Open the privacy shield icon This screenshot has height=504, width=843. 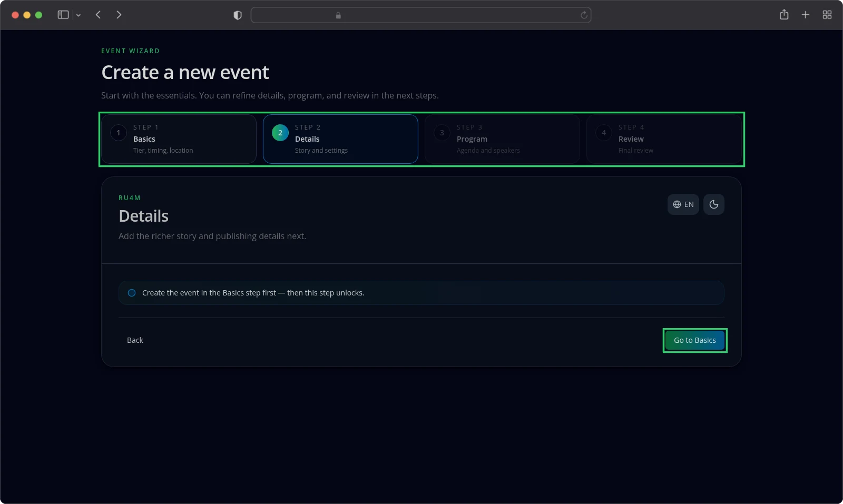[238, 15]
